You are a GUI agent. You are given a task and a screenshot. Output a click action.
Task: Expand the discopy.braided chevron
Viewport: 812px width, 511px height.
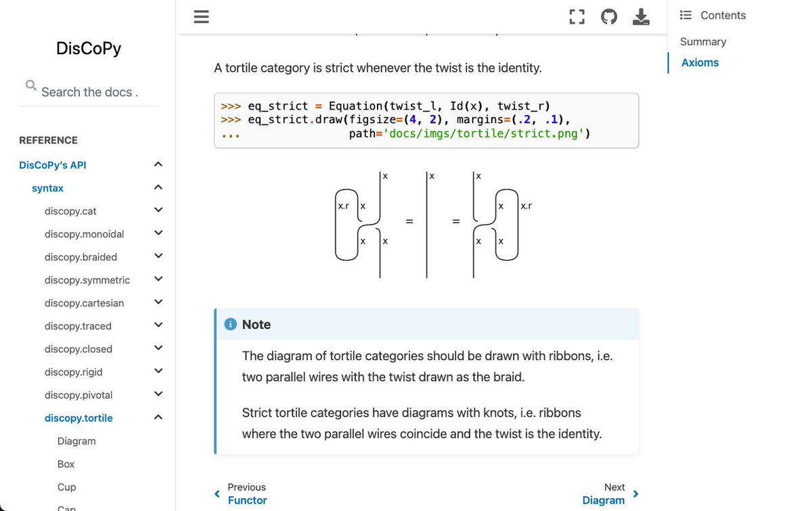tap(158, 257)
